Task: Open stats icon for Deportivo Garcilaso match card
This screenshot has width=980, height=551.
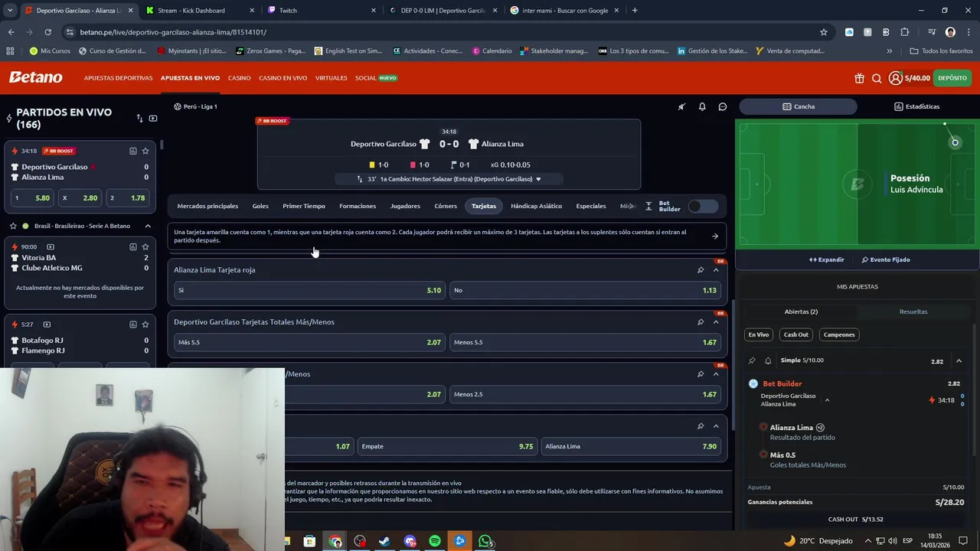Action: pyautogui.click(x=133, y=151)
